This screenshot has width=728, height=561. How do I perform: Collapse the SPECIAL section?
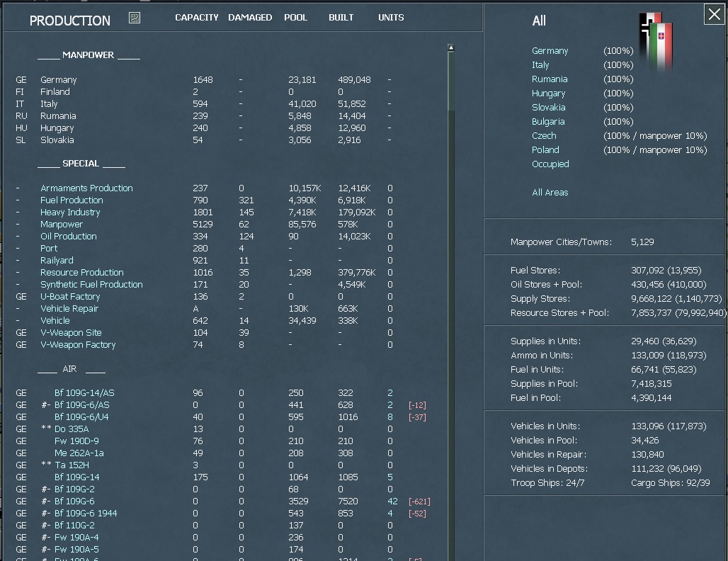pyautogui.click(x=81, y=164)
